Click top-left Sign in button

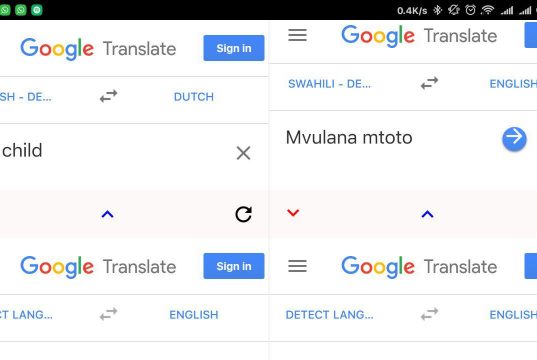[234, 48]
